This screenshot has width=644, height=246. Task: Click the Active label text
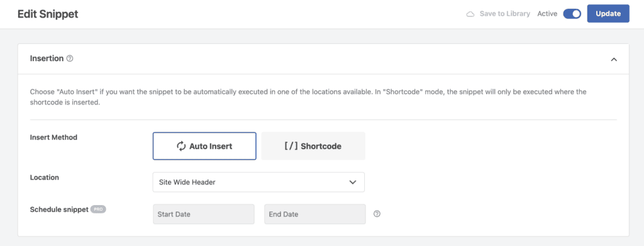coord(547,14)
